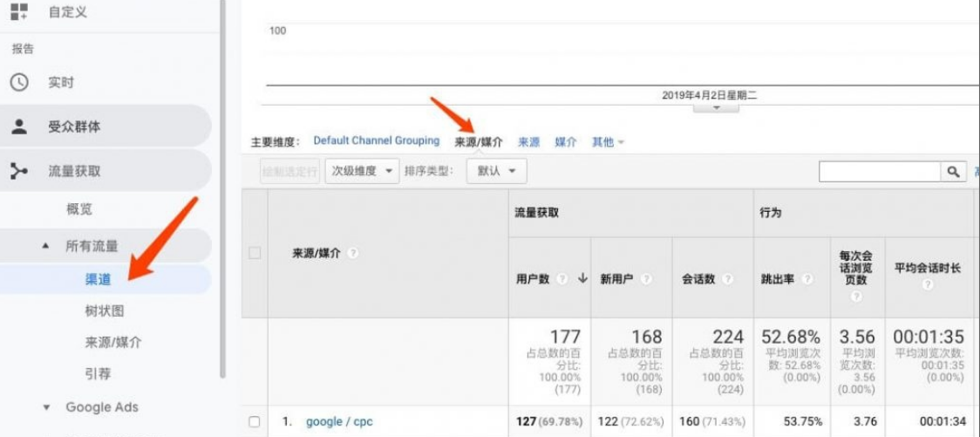
Task: Open help icon beside 新用户 header
Action: click(645, 279)
